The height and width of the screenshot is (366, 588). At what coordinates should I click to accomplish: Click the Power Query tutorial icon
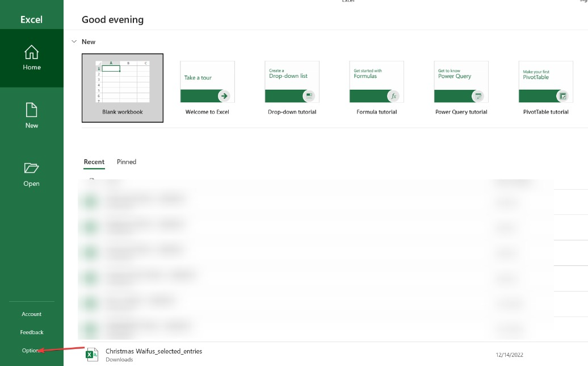[x=477, y=95]
